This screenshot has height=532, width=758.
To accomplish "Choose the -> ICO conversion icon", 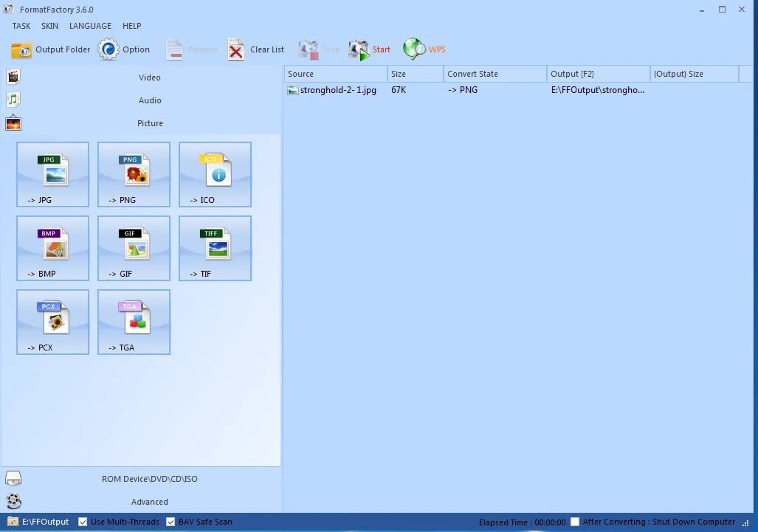I will point(215,174).
